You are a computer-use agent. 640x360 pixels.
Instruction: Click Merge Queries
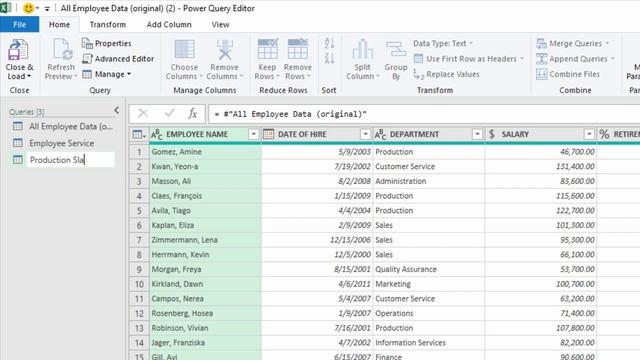point(572,43)
